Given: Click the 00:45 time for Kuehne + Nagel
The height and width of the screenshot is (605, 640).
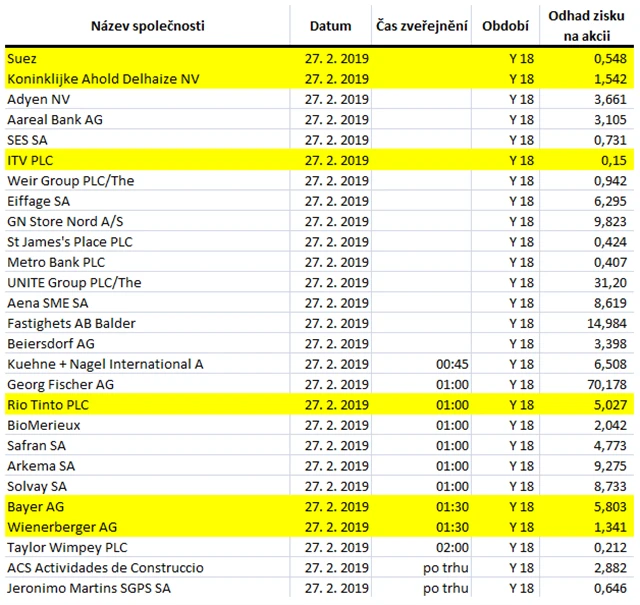Looking at the screenshot, I should [x=453, y=364].
